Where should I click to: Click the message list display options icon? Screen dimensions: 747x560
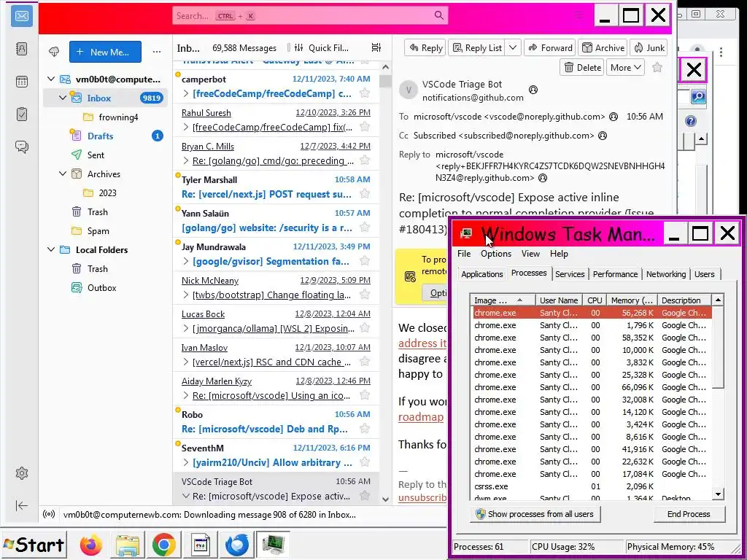pos(376,47)
